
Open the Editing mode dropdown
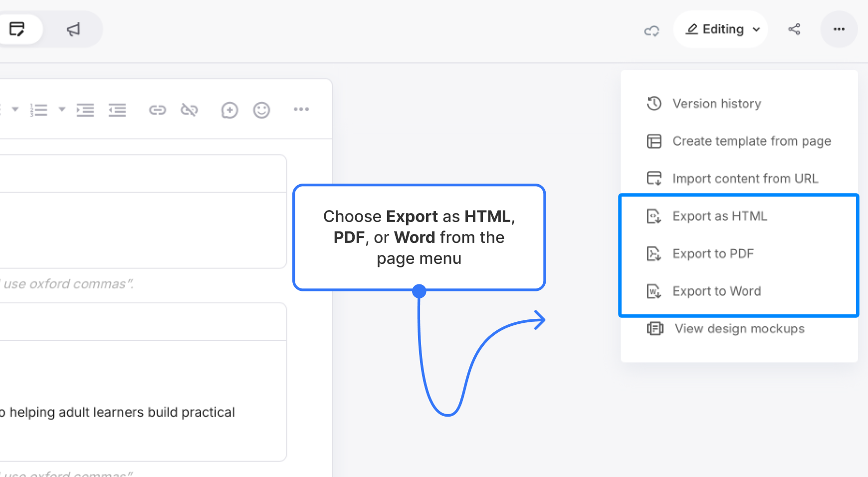(720, 29)
